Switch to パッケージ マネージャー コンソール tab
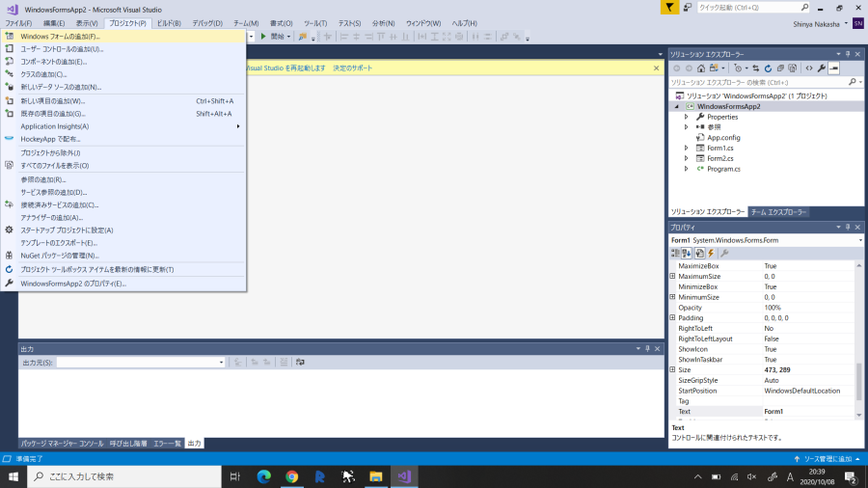 [62, 444]
